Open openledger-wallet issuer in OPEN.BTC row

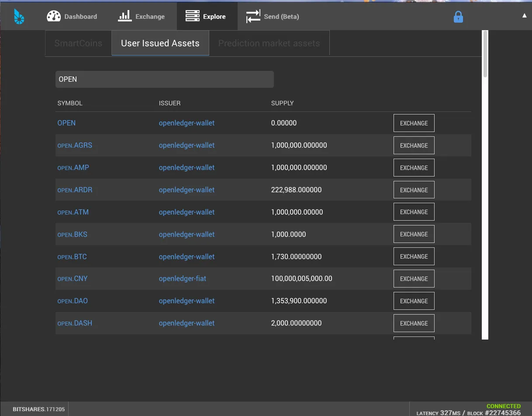(x=187, y=257)
